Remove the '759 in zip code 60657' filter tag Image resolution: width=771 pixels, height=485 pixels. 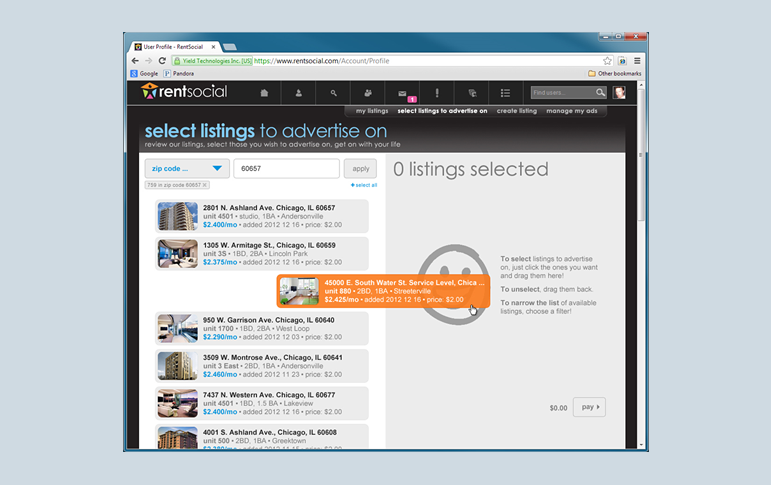(x=205, y=185)
